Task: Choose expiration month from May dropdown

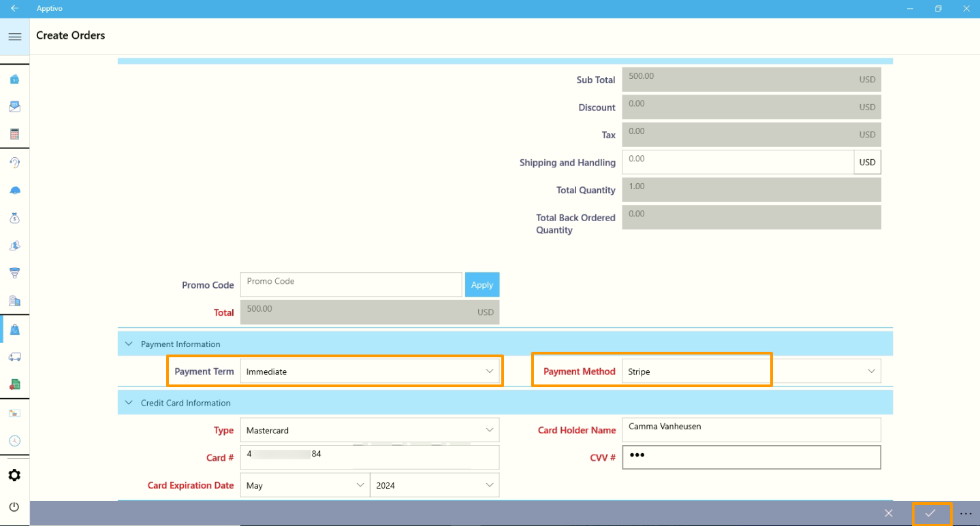Action: (304, 485)
